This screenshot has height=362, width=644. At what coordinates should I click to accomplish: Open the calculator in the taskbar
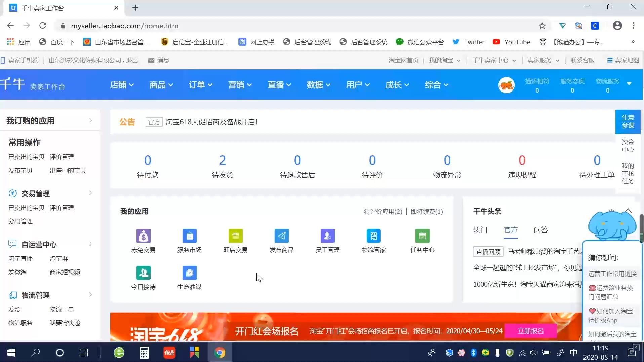[144, 352]
